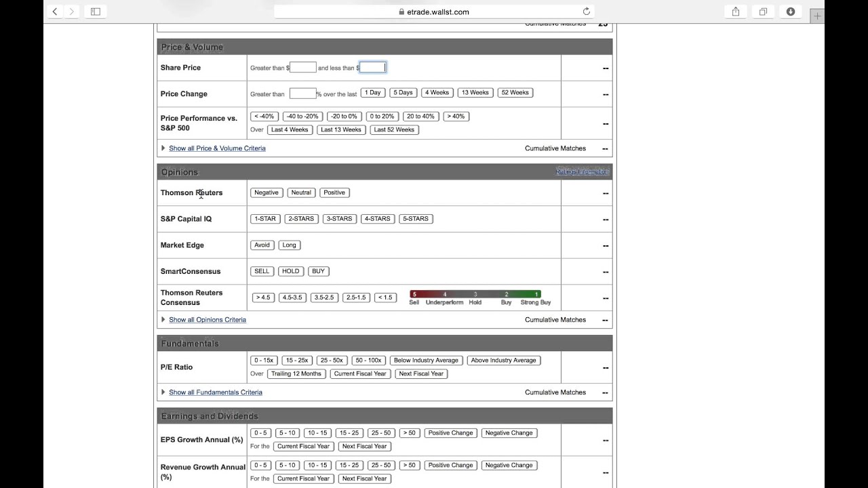The image size is (868, 488).
Task: Open the Downloads icon
Action: [791, 12]
